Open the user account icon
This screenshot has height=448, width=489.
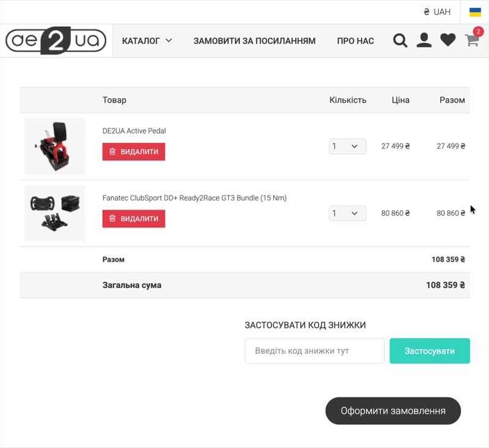click(424, 41)
